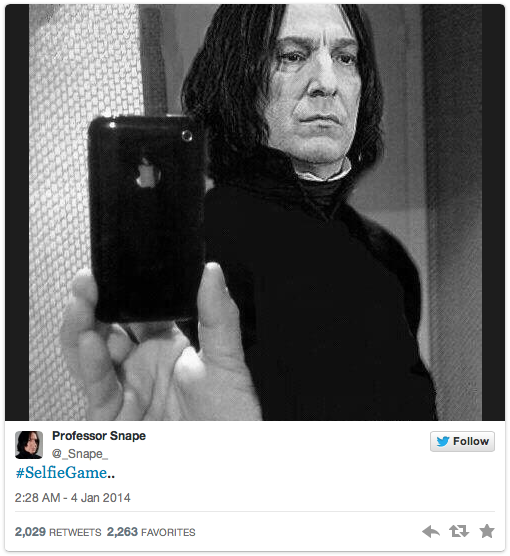Visit the @_Snape_ handle link
This screenshot has height=556, width=510.
pos(80,454)
